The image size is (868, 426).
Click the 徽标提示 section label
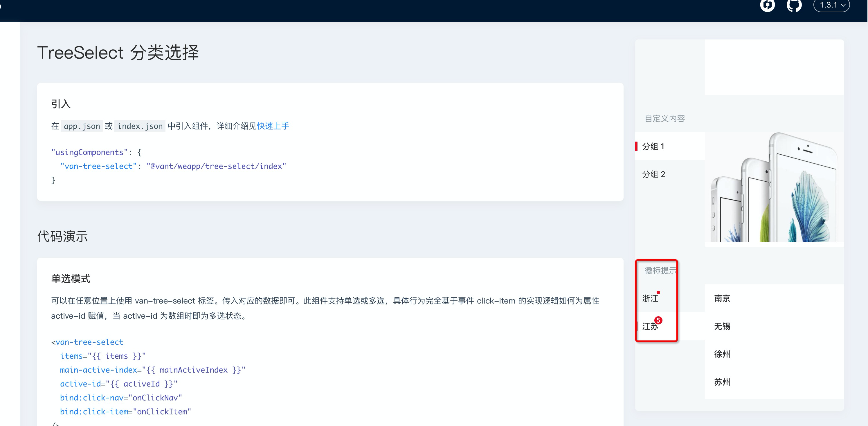(x=660, y=270)
